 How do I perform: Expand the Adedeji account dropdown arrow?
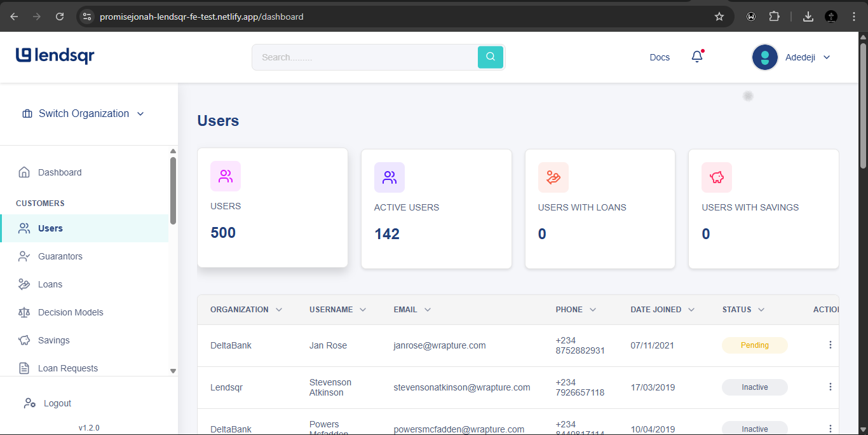(x=827, y=57)
